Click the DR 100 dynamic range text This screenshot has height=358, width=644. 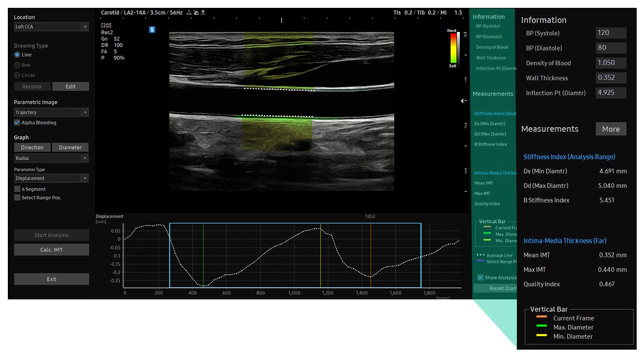pos(111,45)
